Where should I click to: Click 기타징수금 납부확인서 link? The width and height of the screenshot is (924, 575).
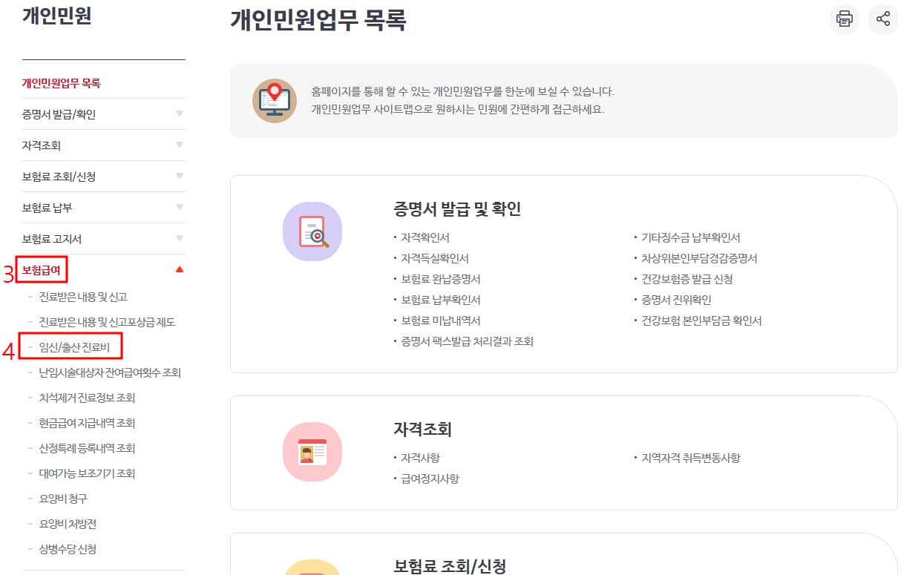(x=691, y=237)
